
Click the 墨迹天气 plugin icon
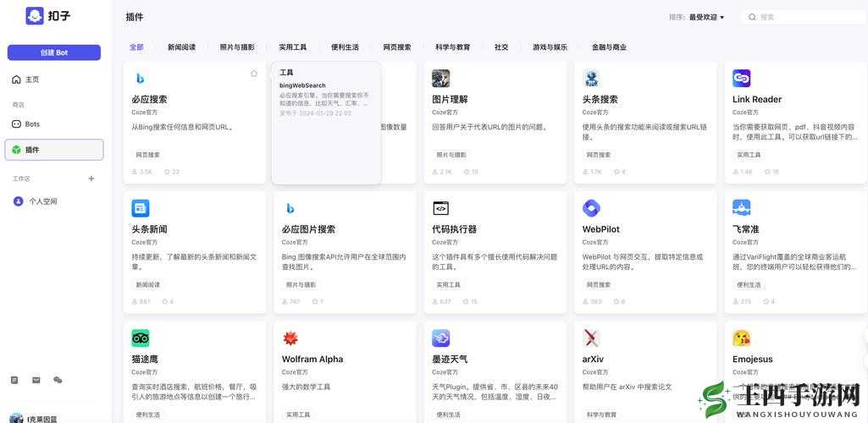(440, 338)
